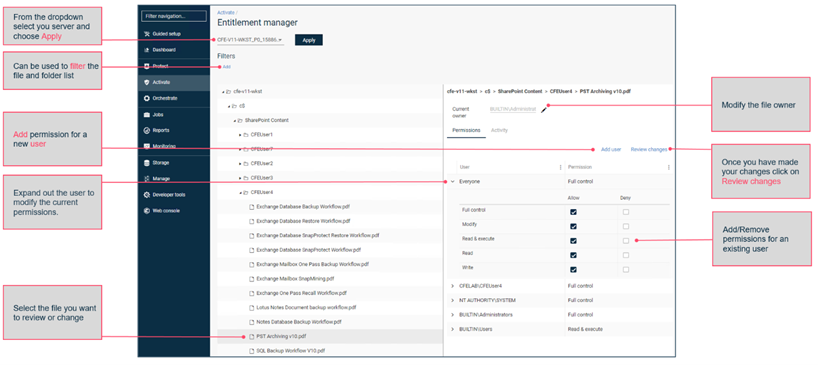This screenshot has width=818, height=365.
Task: Switch to the Activity tab
Action: tap(499, 130)
